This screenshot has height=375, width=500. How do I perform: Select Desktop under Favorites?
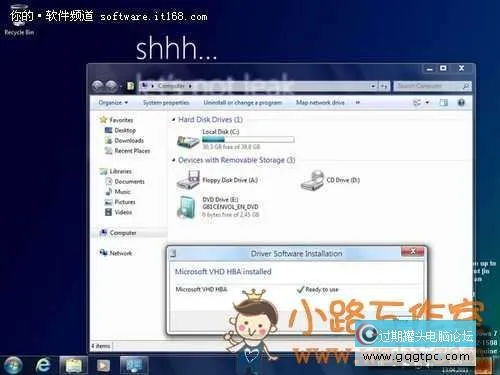pos(121,130)
